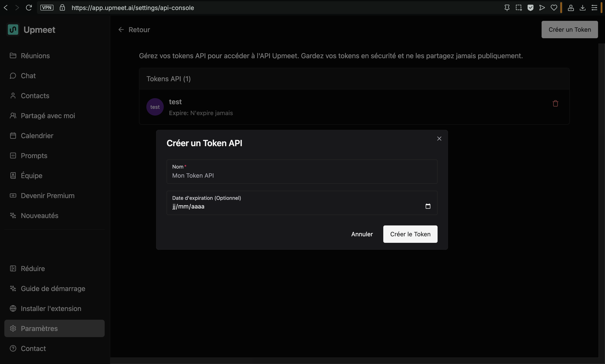605x364 pixels.
Task: Open Calendrier in the sidebar
Action: tap(54, 136)
